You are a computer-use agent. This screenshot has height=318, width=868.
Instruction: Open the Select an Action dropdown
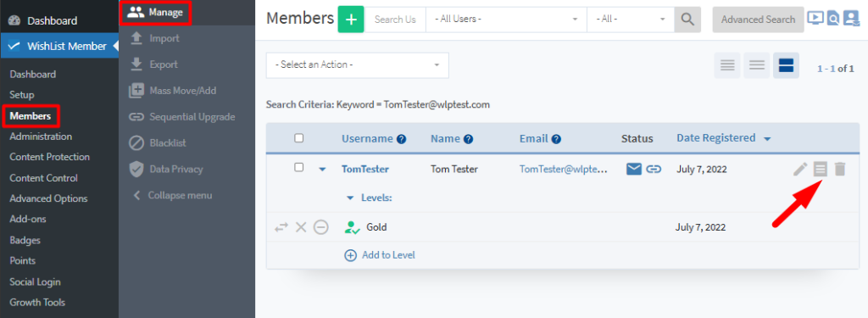coord(358,65)
